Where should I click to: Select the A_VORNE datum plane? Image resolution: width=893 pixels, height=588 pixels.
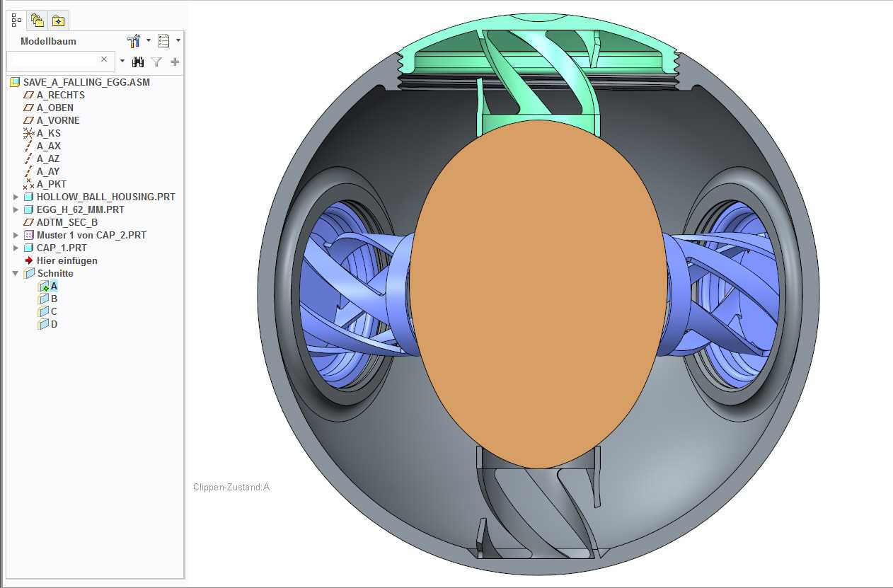coord(58,120)
